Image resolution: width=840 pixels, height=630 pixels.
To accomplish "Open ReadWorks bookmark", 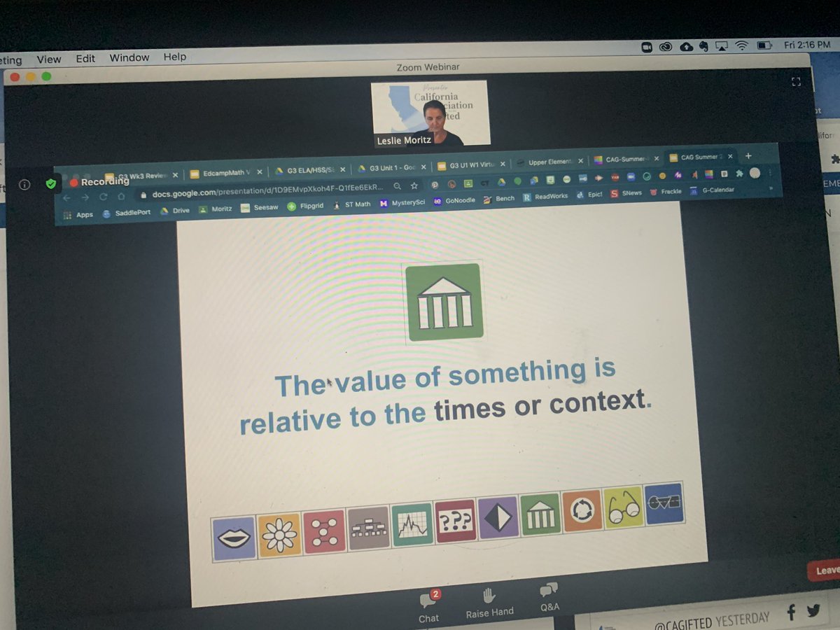I will point(545,197).
